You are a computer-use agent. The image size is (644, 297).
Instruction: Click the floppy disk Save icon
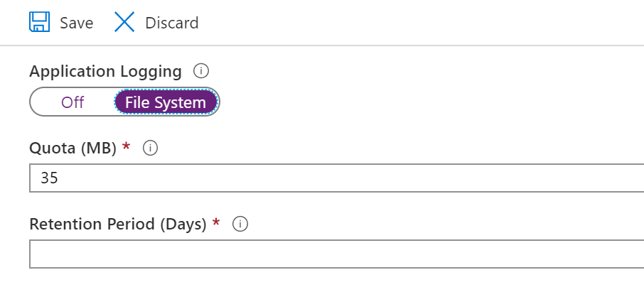pos(39,22)
